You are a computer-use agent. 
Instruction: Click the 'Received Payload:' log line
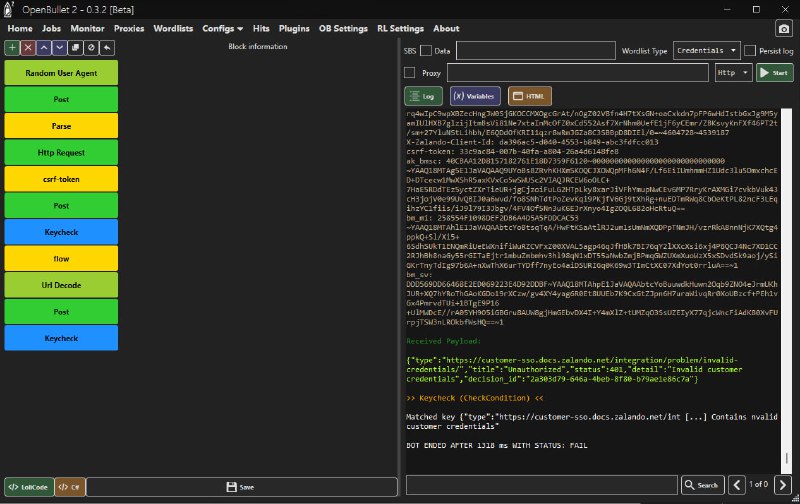pos(443,341)
